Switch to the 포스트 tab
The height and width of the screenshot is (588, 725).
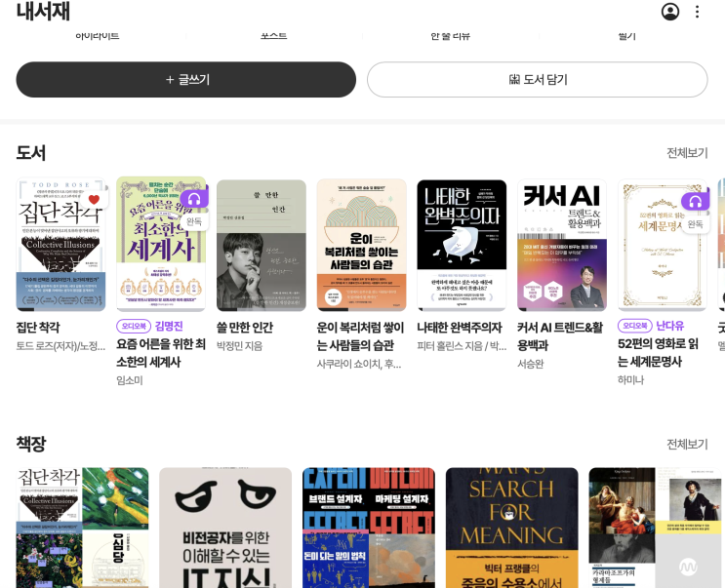274,35
